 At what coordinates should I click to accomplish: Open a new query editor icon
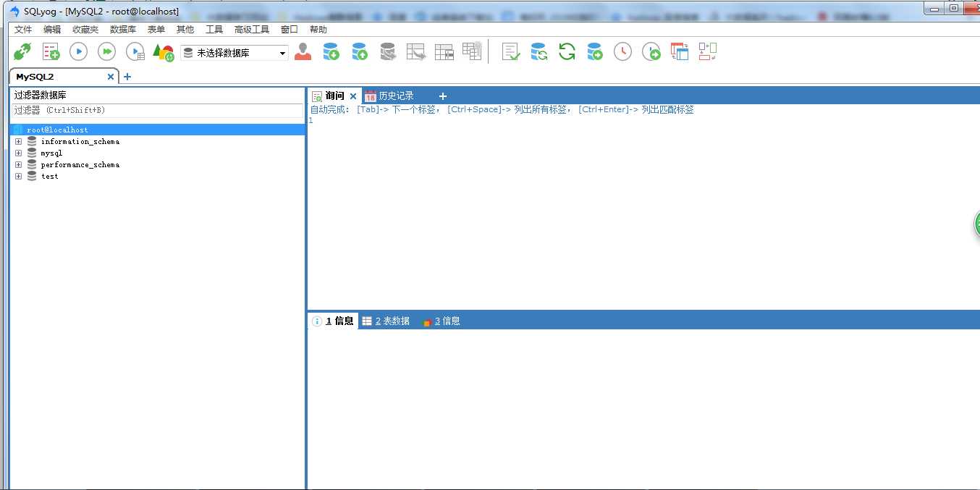[x=51, y=51]
